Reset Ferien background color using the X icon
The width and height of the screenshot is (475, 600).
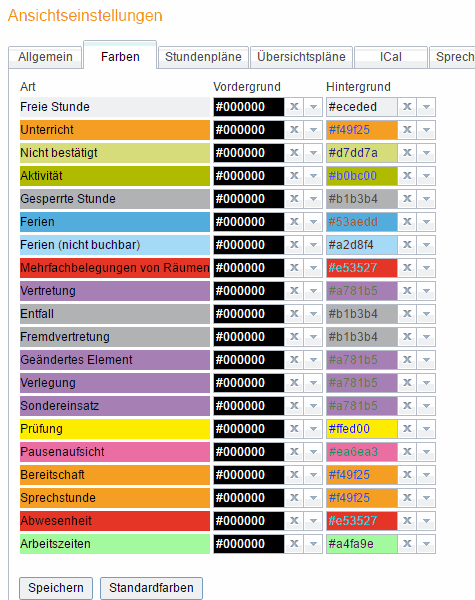pos(407,222)
